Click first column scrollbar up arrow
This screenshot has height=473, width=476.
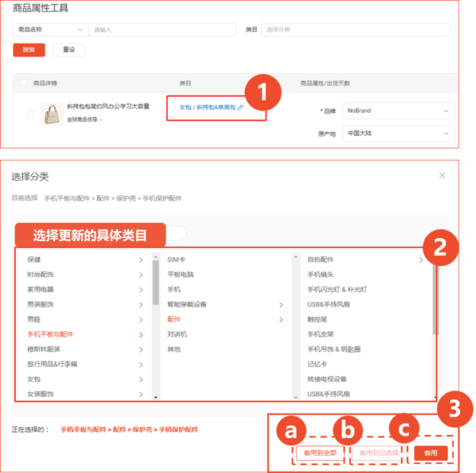156,256
